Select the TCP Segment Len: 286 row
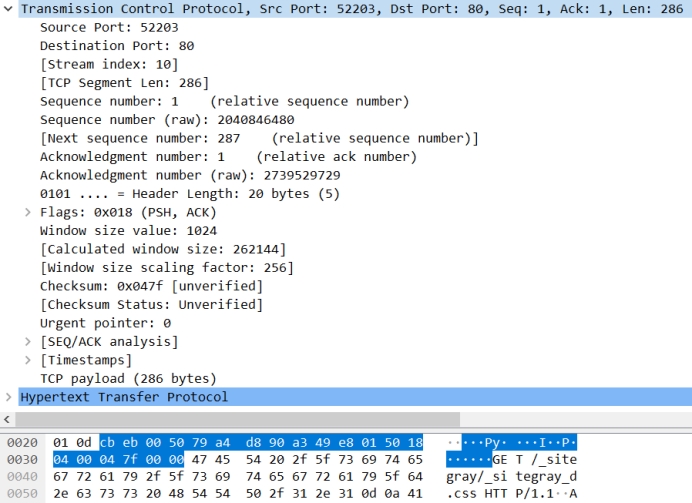692x503 pixels. point(124,83)
